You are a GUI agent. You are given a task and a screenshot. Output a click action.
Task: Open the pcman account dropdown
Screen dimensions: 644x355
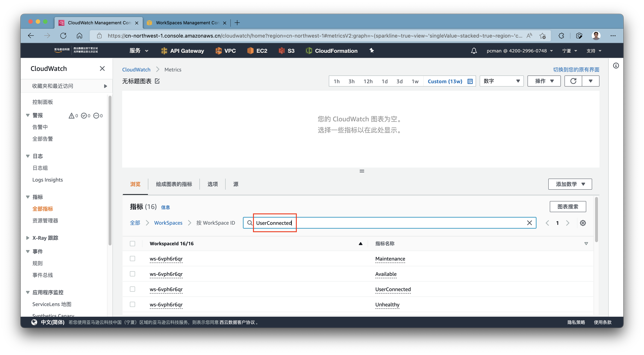coord(519,51)
